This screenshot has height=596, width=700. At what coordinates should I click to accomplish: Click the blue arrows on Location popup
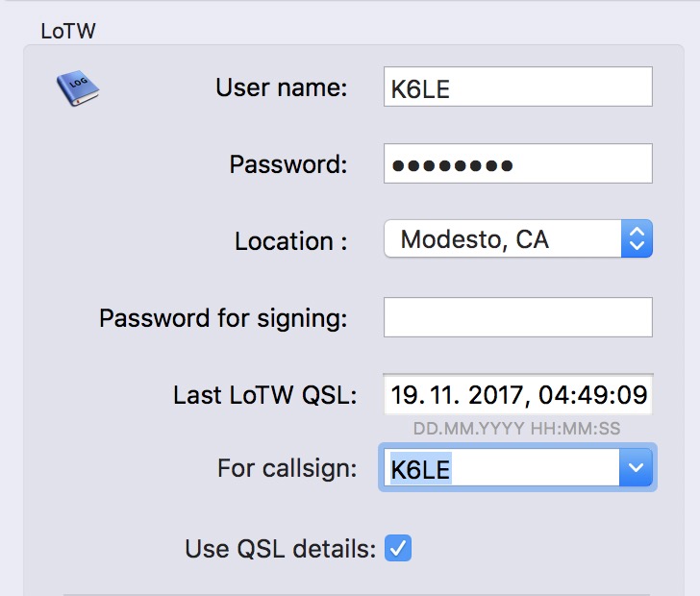636,239
